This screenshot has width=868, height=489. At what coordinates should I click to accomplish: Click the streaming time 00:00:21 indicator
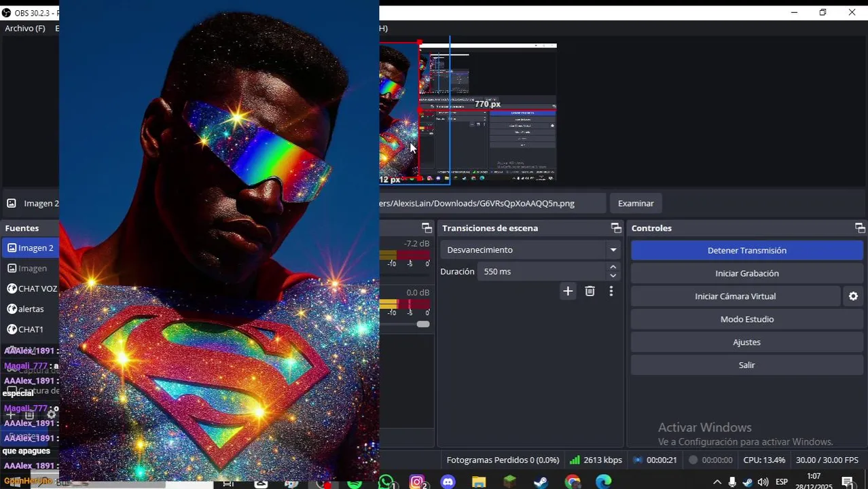pyautogui.click(x=655, y=460)
